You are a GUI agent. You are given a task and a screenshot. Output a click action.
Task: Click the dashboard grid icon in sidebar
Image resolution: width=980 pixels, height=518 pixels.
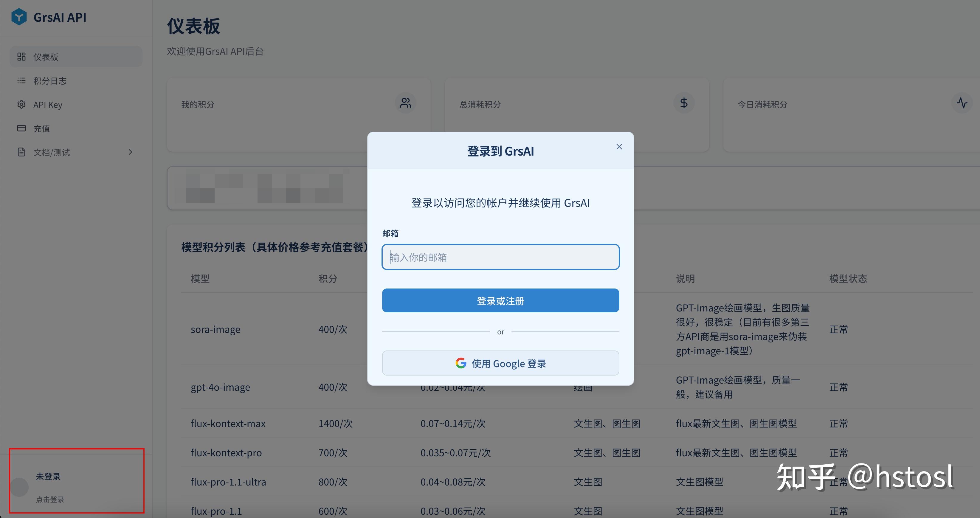coord(21,57)
